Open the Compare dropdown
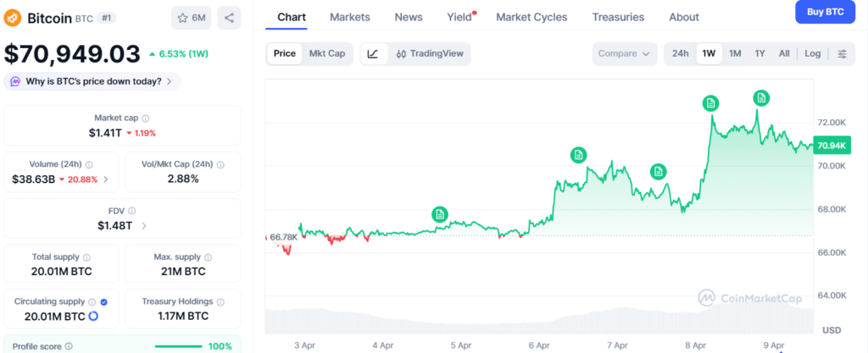Viewport: 868px width, 353px height. [x=624, y=53]
